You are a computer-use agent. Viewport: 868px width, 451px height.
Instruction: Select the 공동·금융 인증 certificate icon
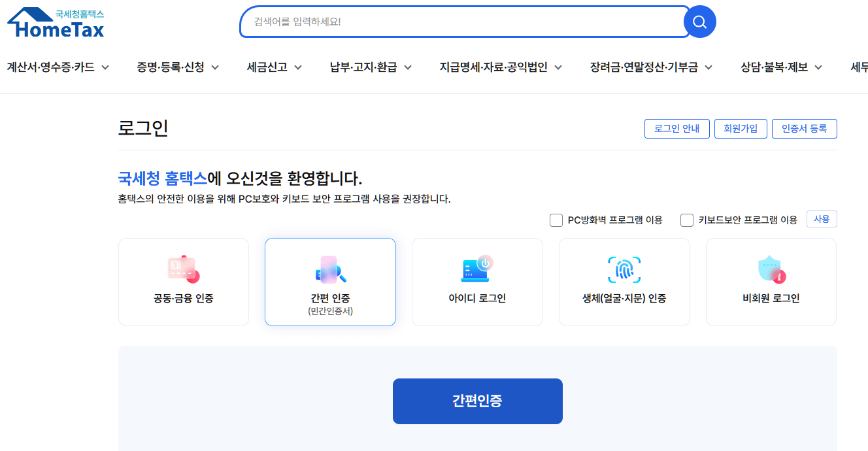[184, 268]
